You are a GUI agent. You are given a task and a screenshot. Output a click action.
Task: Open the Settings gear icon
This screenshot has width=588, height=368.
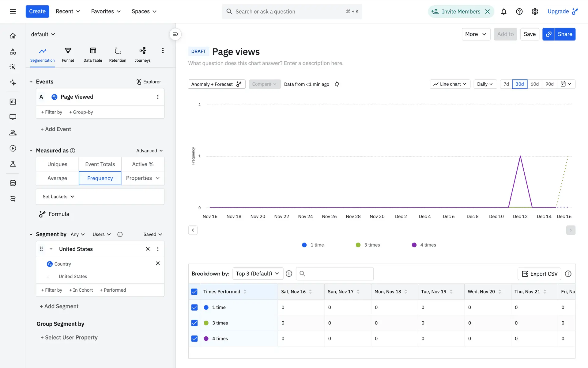pos(535,12)
